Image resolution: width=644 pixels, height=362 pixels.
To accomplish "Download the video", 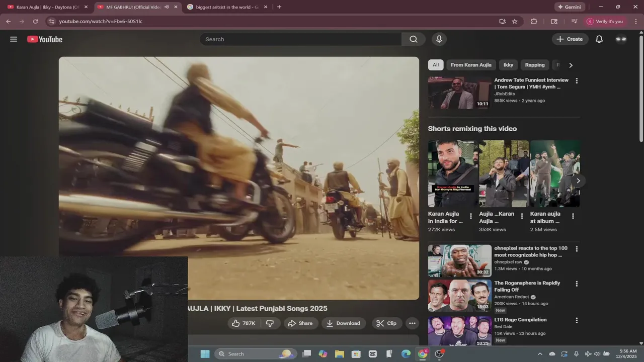I will [x=343, y=323].
